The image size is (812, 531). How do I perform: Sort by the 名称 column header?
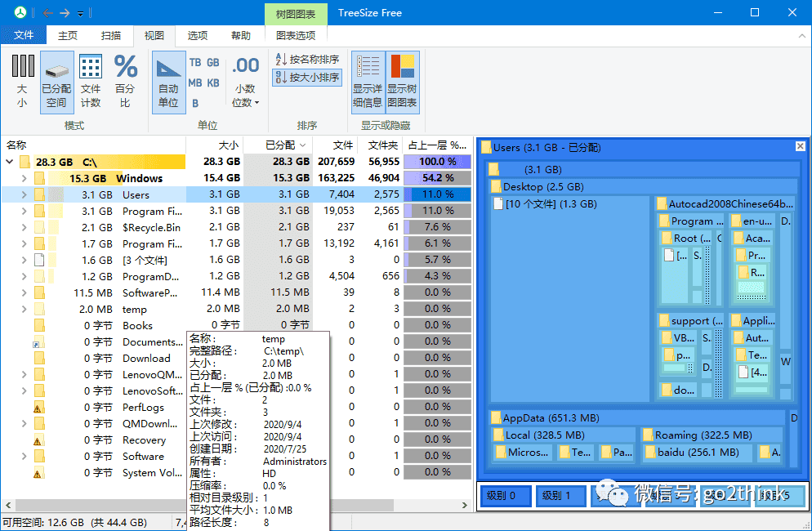click(94, 145)
